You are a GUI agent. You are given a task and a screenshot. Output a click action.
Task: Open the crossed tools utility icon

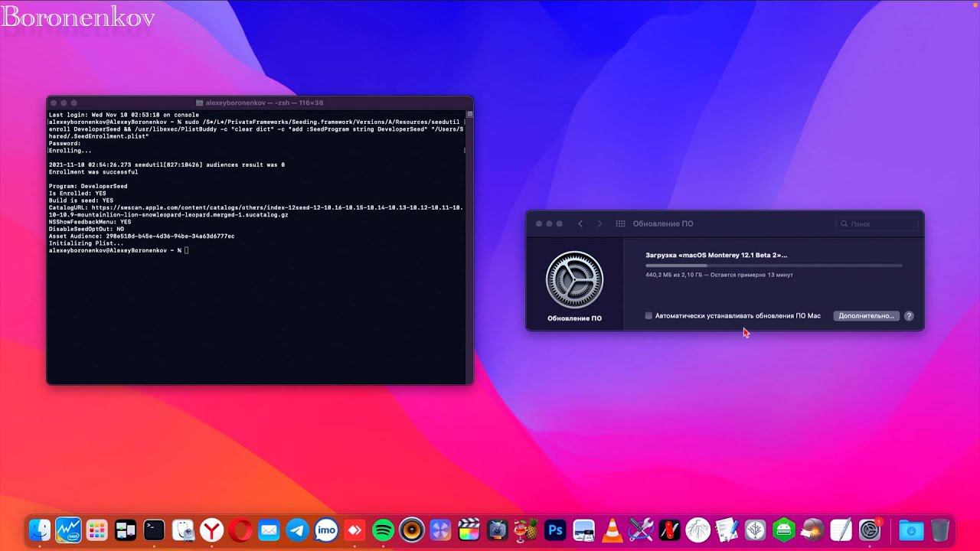pyautogui.click(x=640, y=530)
